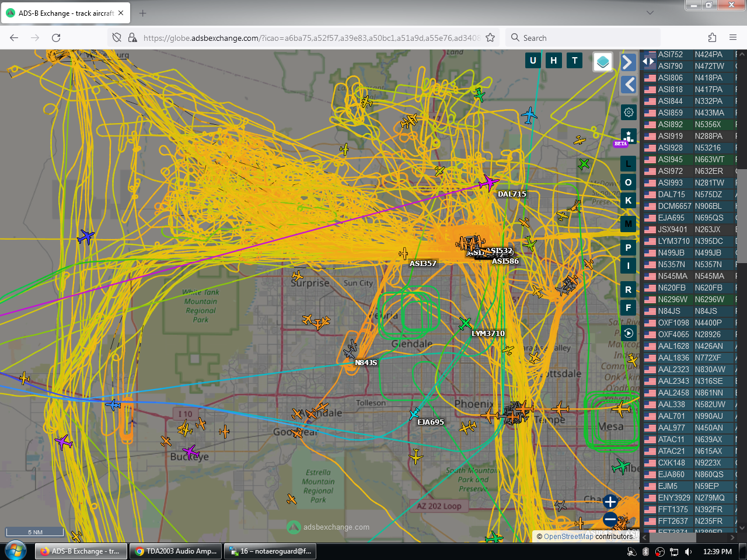Open the Windows Start menu
Image resolution: width=747 pixels, height=560 pixels.
(x=16, y=551)
